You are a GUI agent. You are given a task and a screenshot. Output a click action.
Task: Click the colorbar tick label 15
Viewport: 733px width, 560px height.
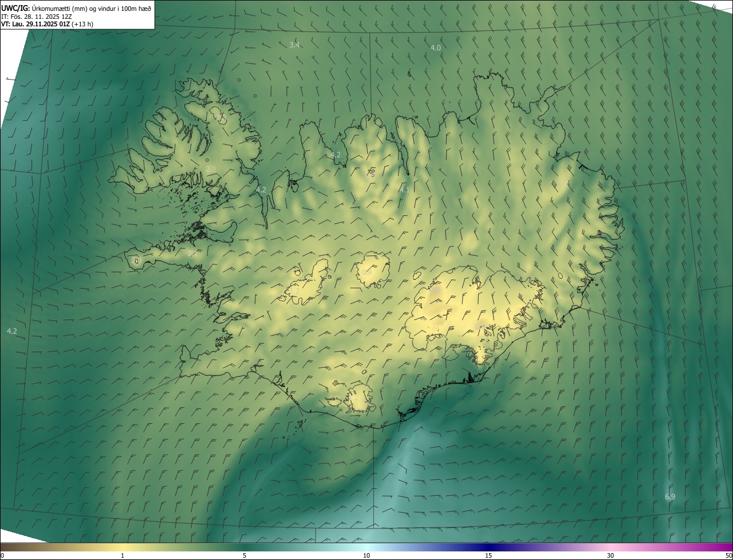(x=488, y=555)
